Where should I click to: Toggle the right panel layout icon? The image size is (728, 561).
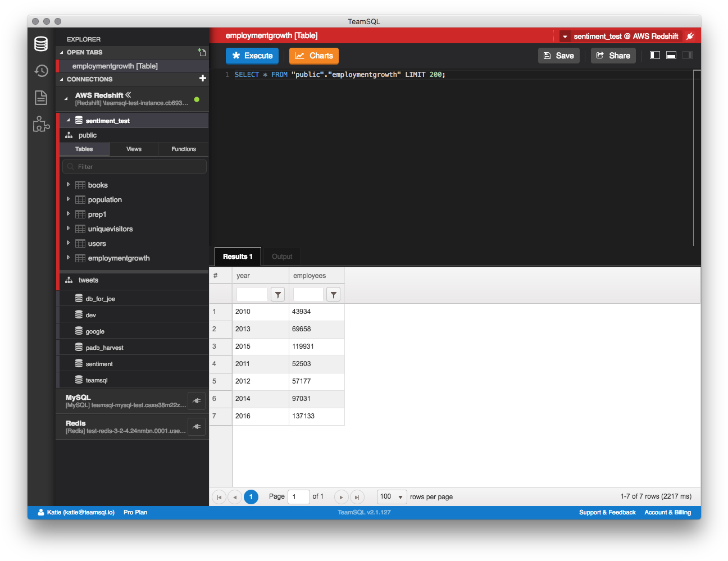point(688,55)
